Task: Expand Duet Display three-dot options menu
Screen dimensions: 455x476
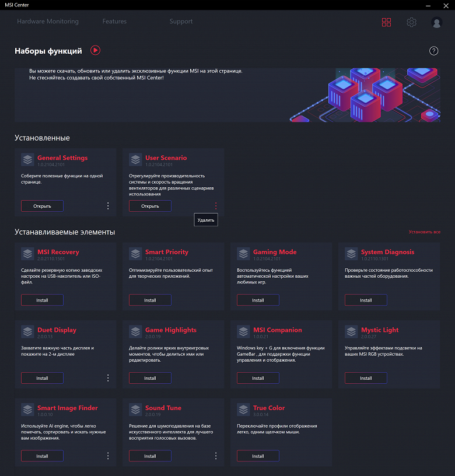Action: coord(108,378)
